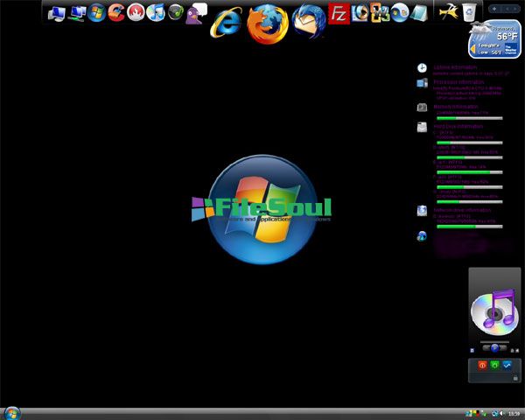Click the music widget progress bar
The width and height of the screenshot is (525, 420).
tap(494, 339)
